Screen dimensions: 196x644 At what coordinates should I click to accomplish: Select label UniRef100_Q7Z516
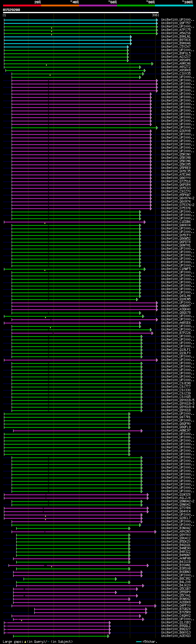coord(176,181)
